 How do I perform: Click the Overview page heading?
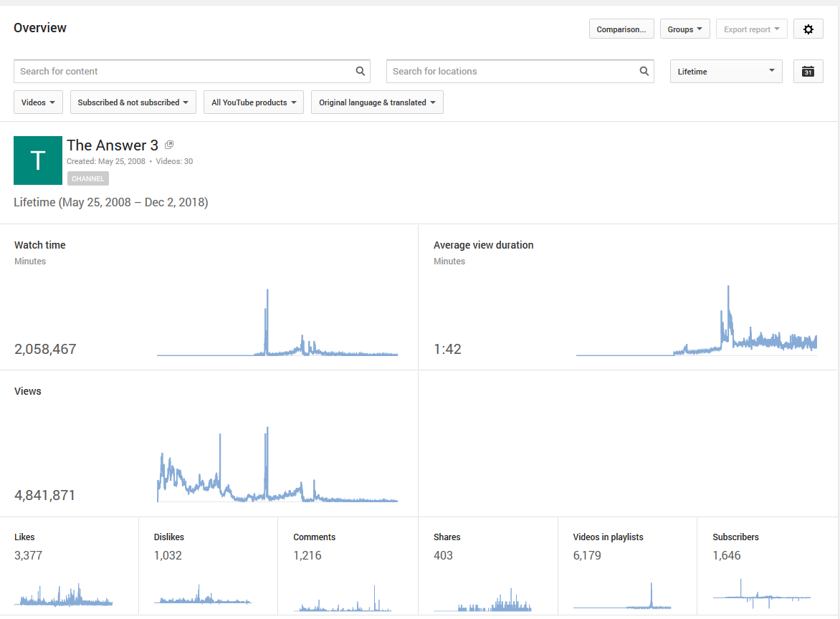point(40,28)
